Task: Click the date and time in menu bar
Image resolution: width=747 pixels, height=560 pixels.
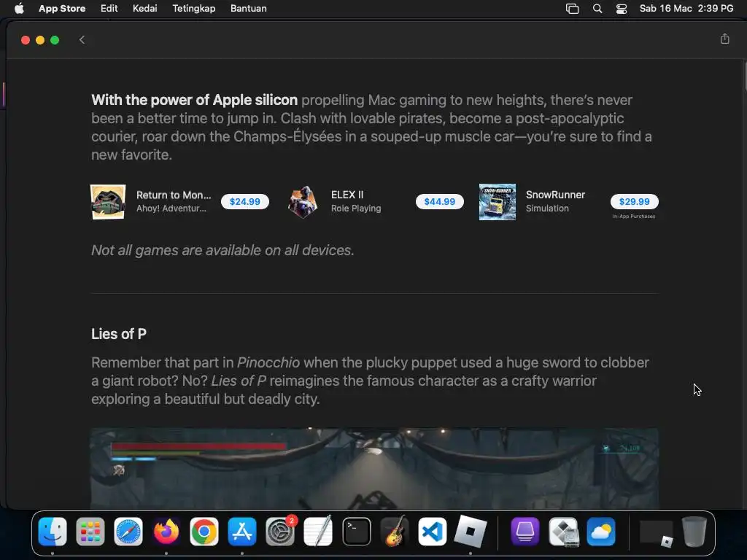Action: [x=686, y=9]
